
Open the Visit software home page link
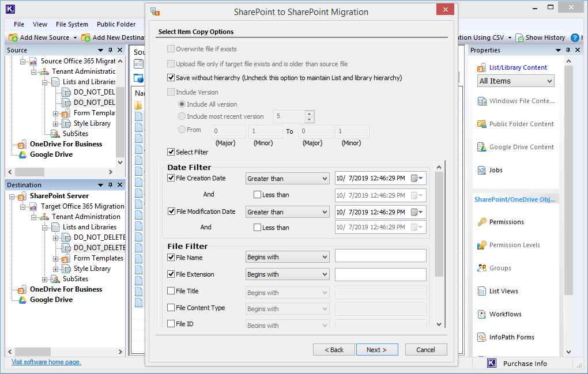pyautogui.click(x=46, y=362)
